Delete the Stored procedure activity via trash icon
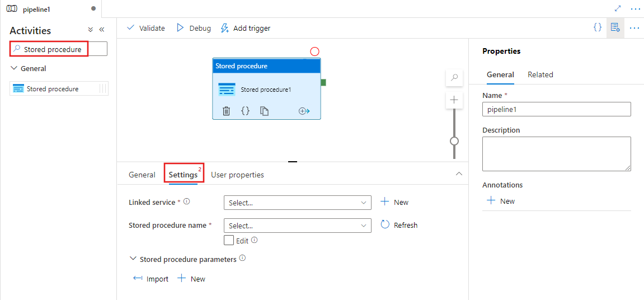This screenshot has width=644, height=300. click(x=226, y=111)
